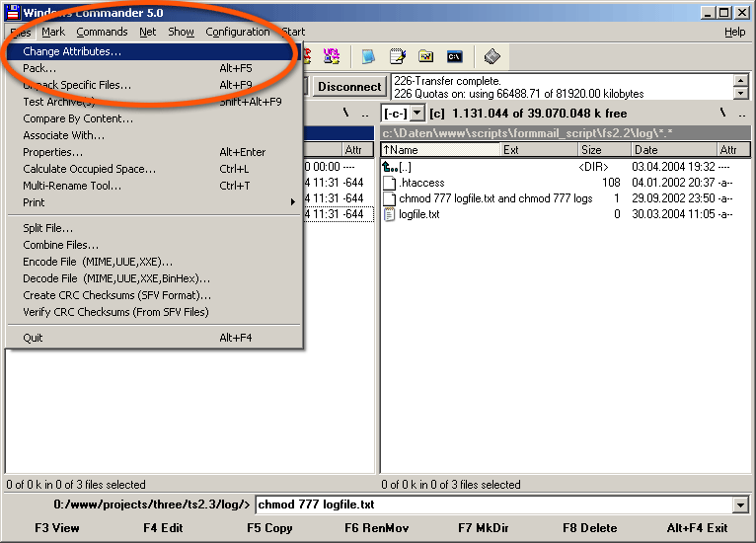Click the left panel root backslash button
This screenshot has width=756, height=543.
click(345, 114)
